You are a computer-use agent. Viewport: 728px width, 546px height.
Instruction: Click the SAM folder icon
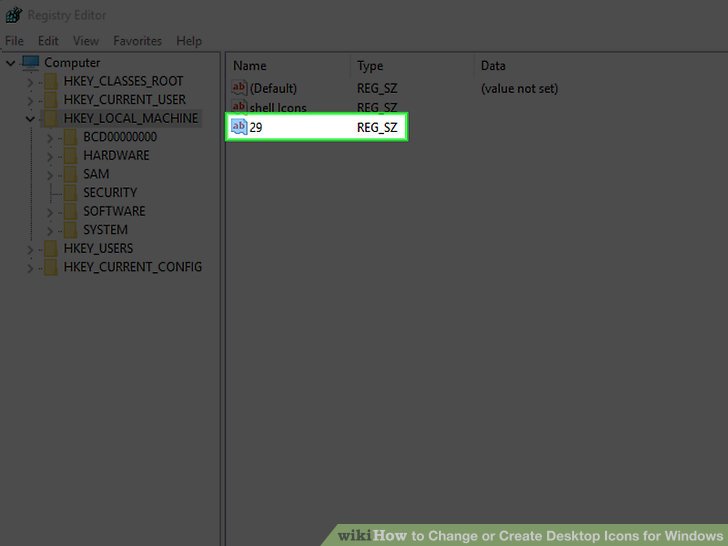pos(70,174)
